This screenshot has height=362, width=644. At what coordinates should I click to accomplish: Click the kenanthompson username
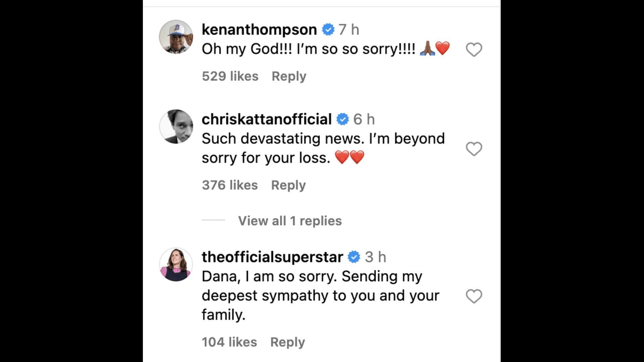[259, 29]
